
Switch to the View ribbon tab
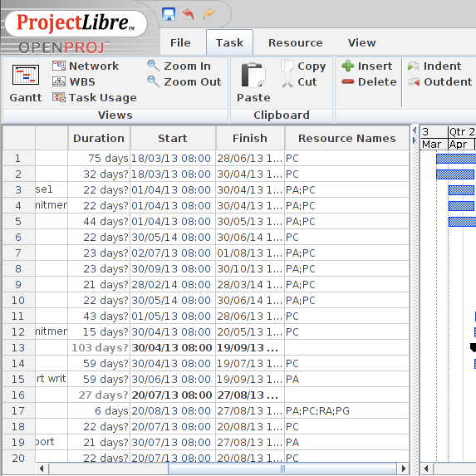[x=361, y=43]
